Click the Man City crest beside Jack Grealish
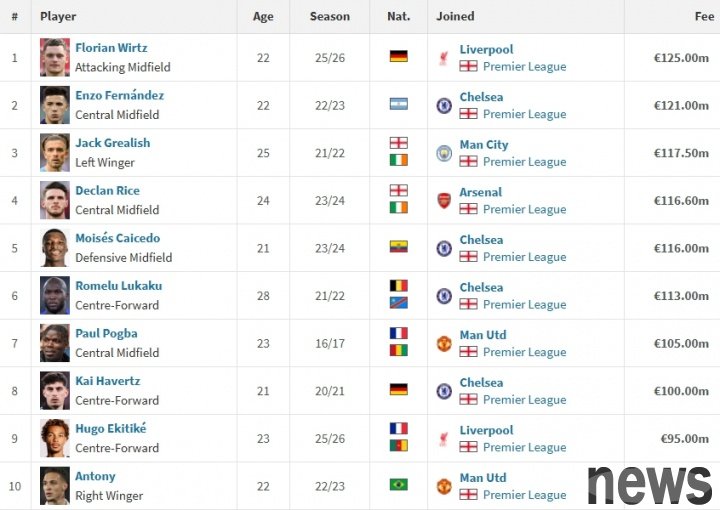The height and width of the screenshot is (510, 720). pyautogui.click(x=444, y=153)
